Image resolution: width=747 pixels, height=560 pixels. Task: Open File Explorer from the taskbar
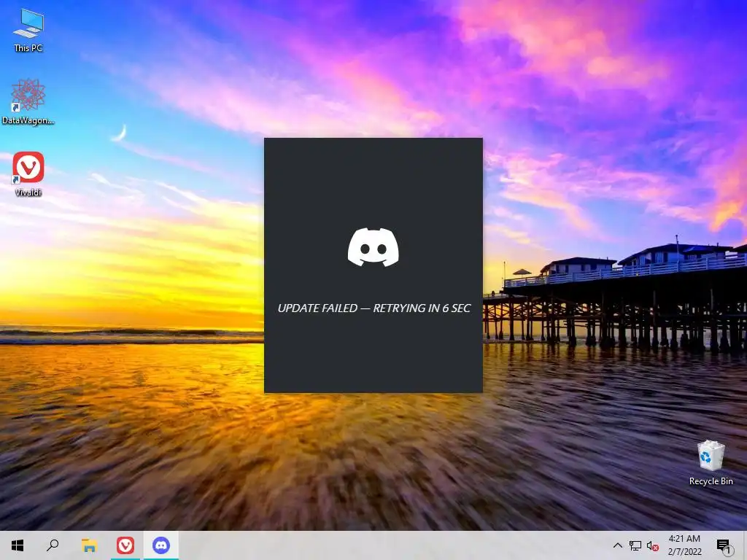point(89,545)
